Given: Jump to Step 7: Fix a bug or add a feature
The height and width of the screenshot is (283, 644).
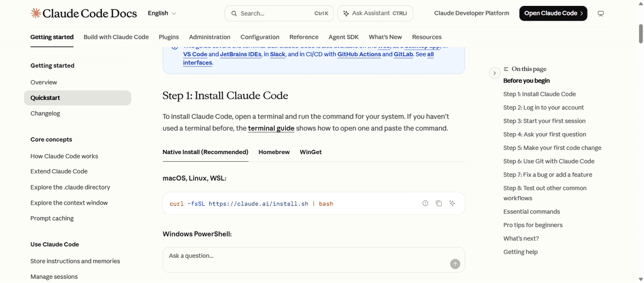Looking at the screenshot, I should click(x=548, y=175).
